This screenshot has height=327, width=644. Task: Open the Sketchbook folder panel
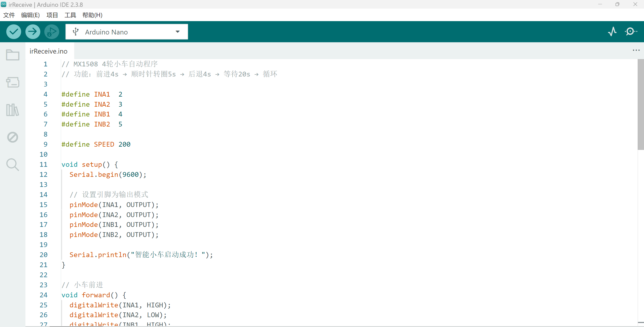point(13,55)
